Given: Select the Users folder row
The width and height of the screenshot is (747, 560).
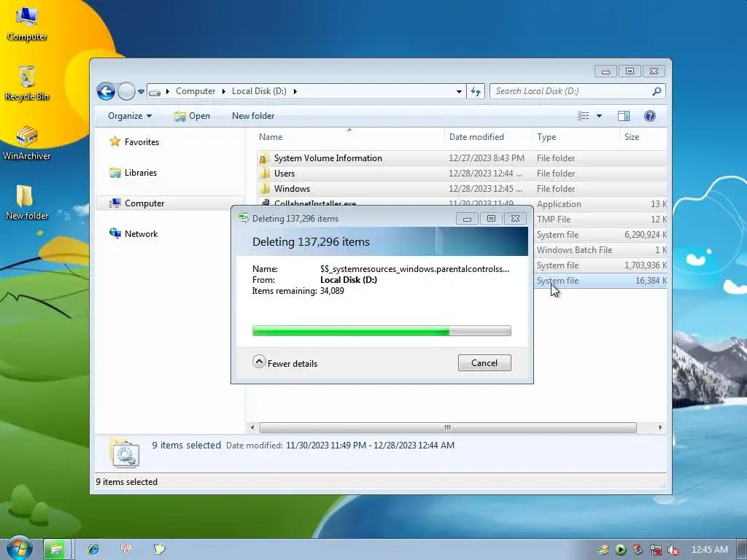Looking at the screenshot, I should 461,174.
